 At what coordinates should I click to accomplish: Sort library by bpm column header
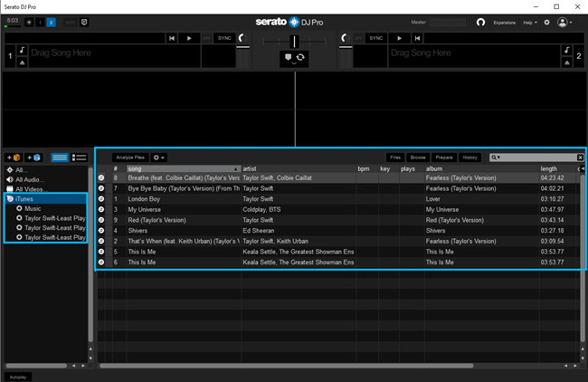(367, 169)
